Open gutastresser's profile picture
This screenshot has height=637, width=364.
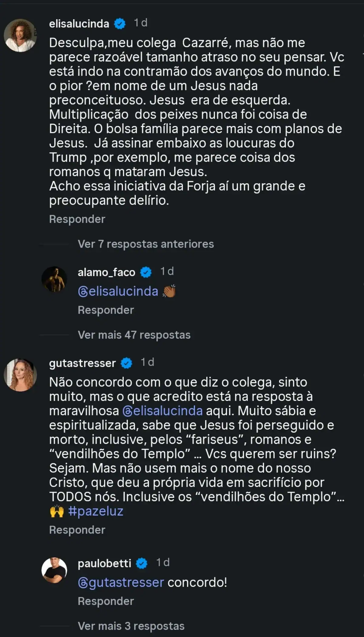coord(20,375)
